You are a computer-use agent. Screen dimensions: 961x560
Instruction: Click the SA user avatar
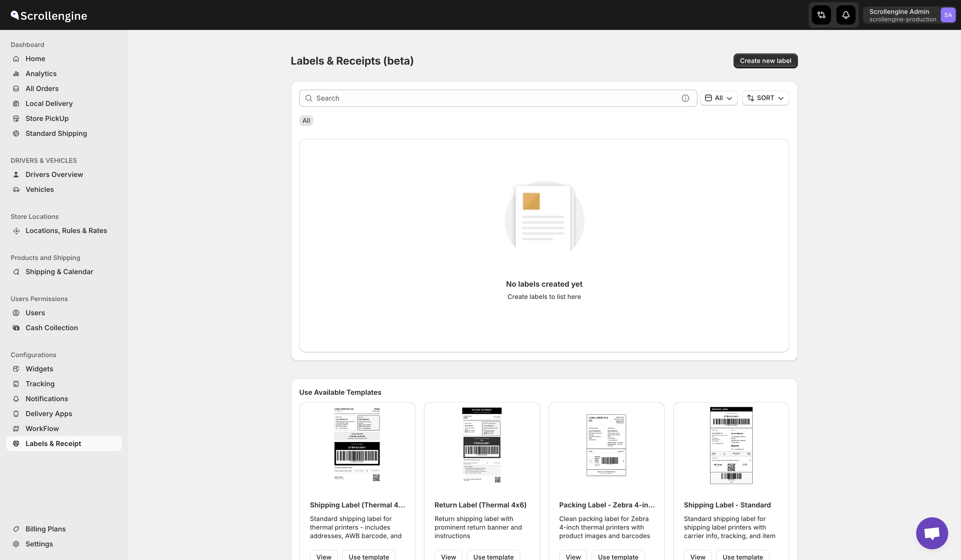pos(948,15)
